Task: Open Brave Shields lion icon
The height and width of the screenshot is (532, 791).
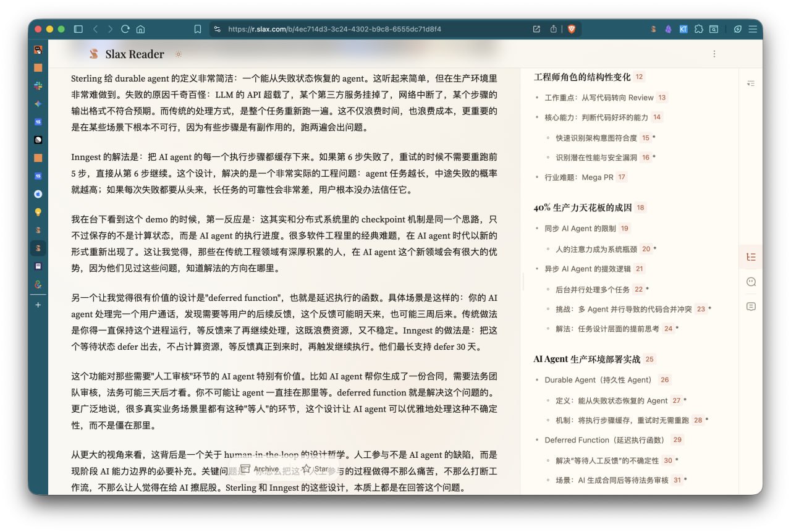Action: pyautogui.click(x=571, y=29)
